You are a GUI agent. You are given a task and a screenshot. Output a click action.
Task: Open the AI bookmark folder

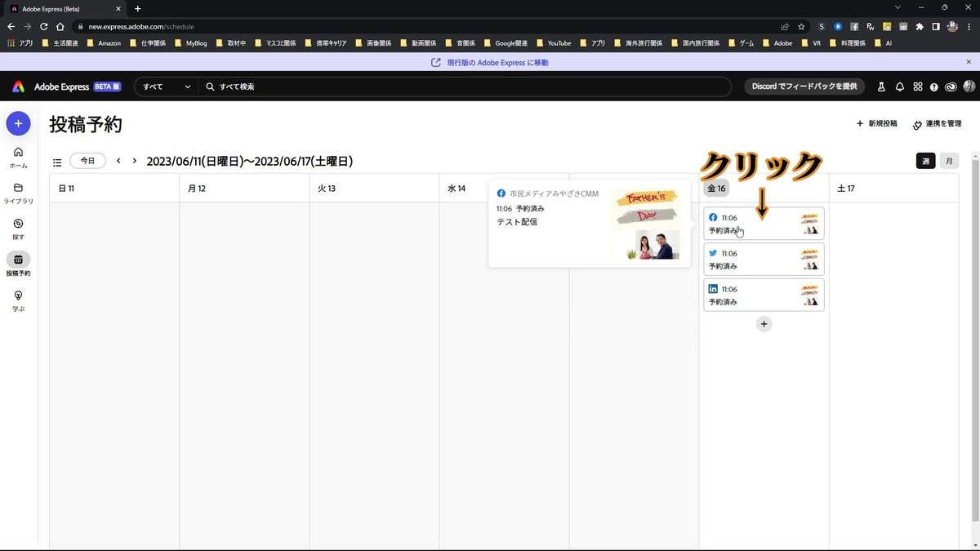(x=882, y=43)
